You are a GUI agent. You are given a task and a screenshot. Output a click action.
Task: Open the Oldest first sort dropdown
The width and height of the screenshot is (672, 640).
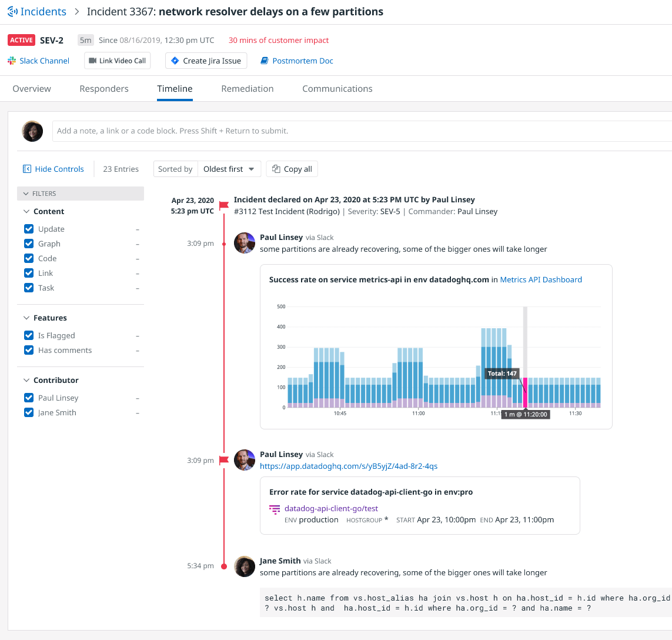coord(229,168)
